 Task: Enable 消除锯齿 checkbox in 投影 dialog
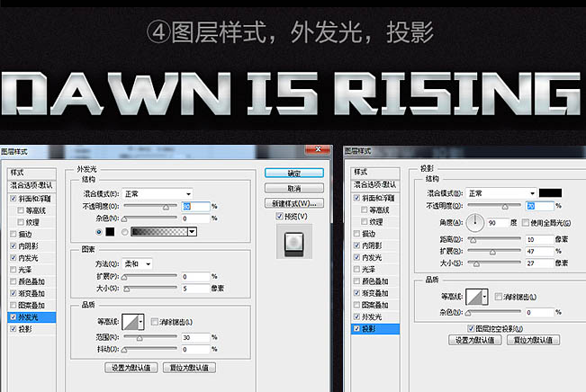[x=498, y=297]
